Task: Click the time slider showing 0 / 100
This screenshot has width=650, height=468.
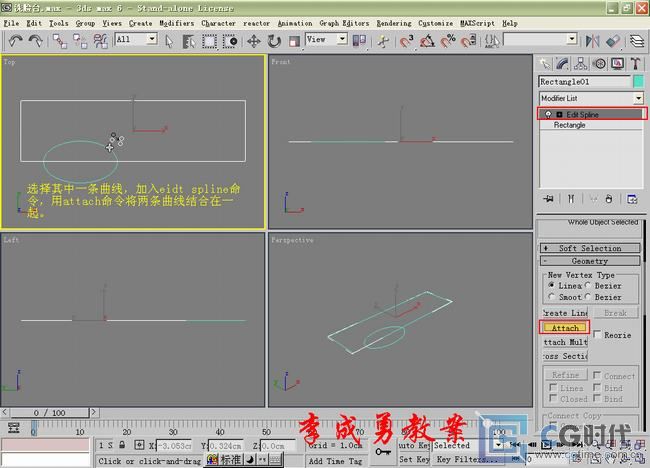Action: click(x=49, y=412)
